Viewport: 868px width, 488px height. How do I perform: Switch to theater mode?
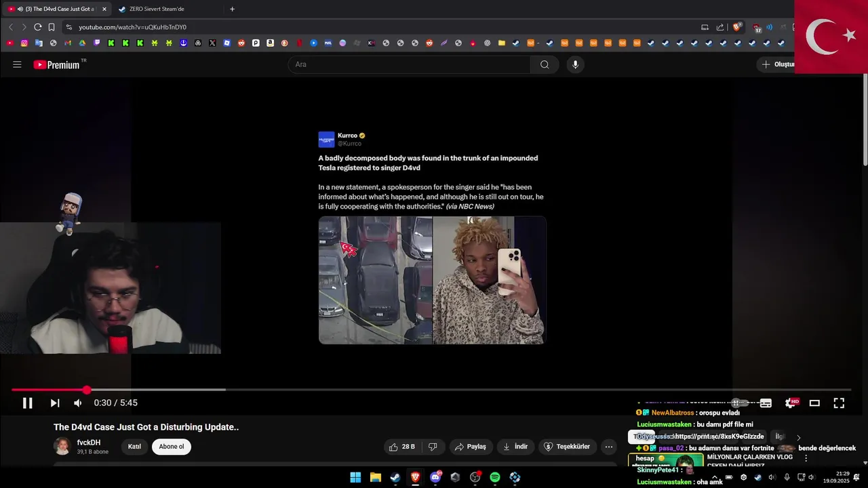pyautogui.click(x=814, y=403)
